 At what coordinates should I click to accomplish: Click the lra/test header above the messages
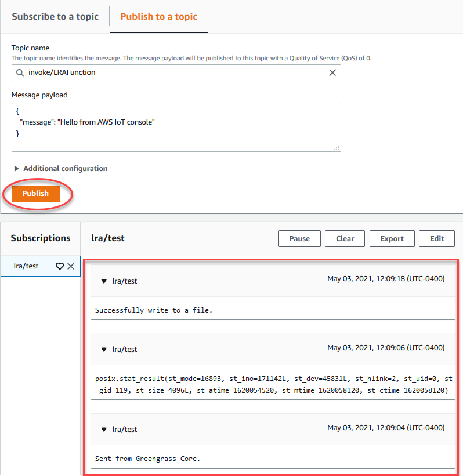(x=107, y=238)
